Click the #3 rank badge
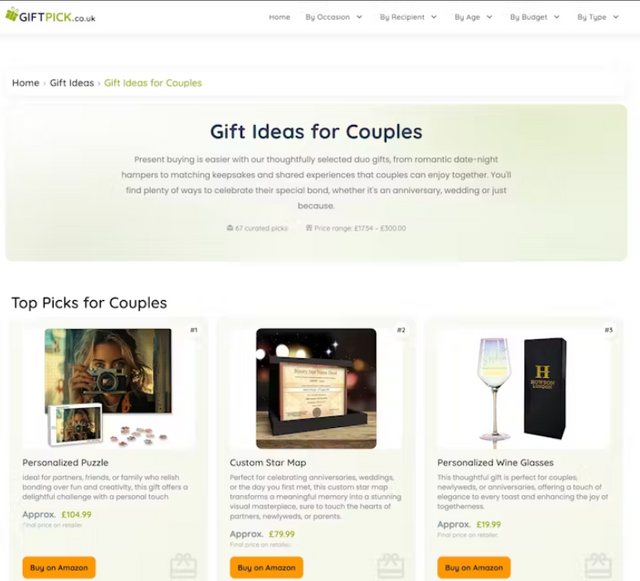The image size is (640, 581). (609, 330)
